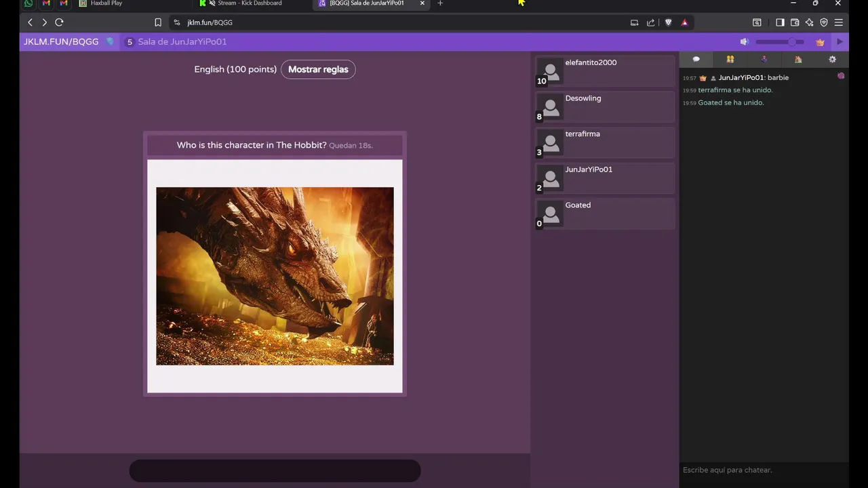
Task: Click JunJarYiPo01 name in chat message
Action: pos(741,78)
